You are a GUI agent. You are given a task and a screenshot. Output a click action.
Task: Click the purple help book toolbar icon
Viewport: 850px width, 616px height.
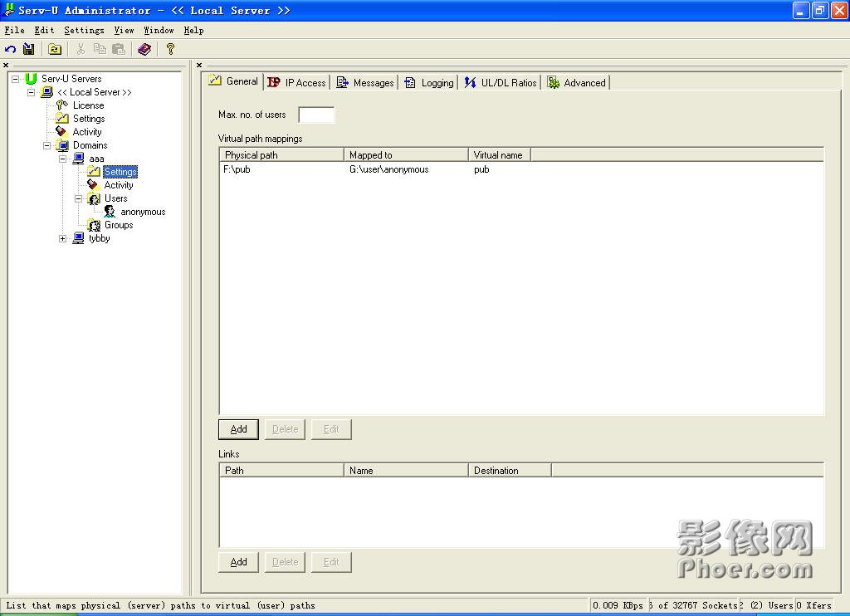[x=144, y=49]
